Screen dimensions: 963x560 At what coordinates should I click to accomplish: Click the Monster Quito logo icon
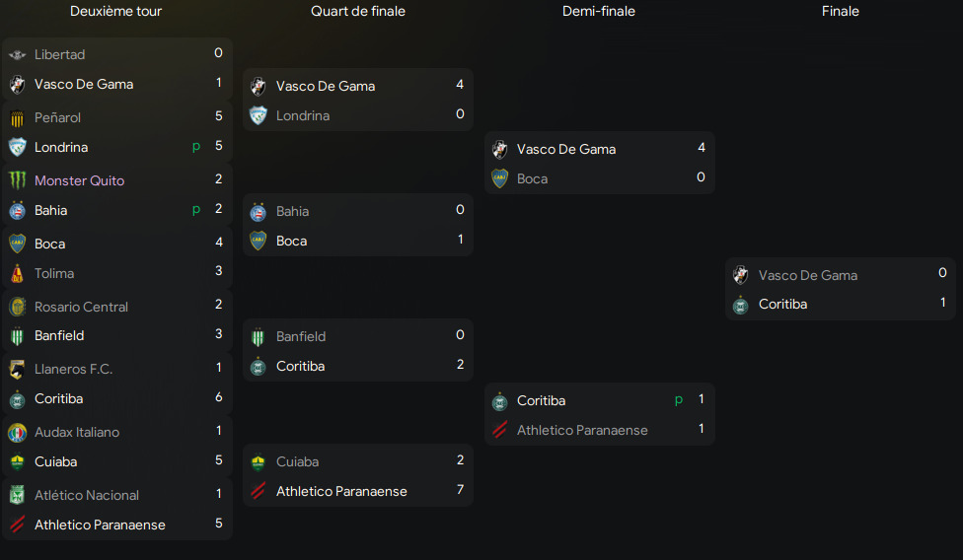click(x=17, y=180)
